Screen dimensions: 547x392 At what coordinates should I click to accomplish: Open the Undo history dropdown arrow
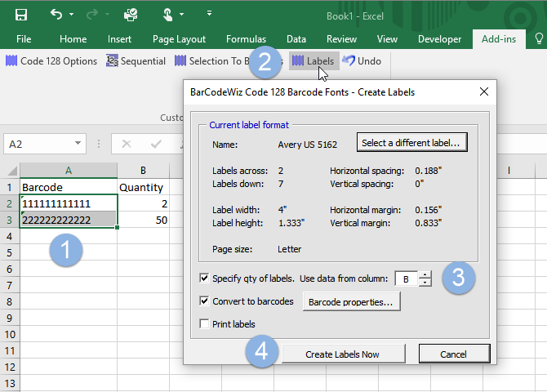(73, 14)
